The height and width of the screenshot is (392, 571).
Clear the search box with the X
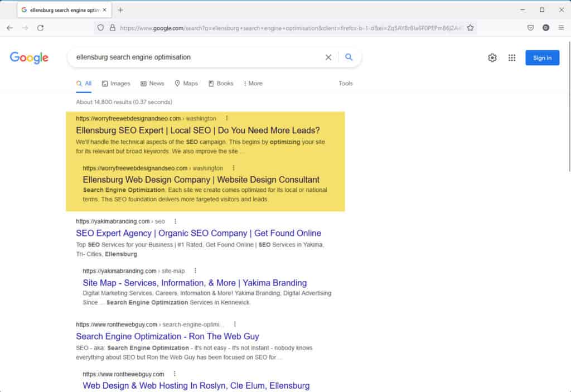328,57
